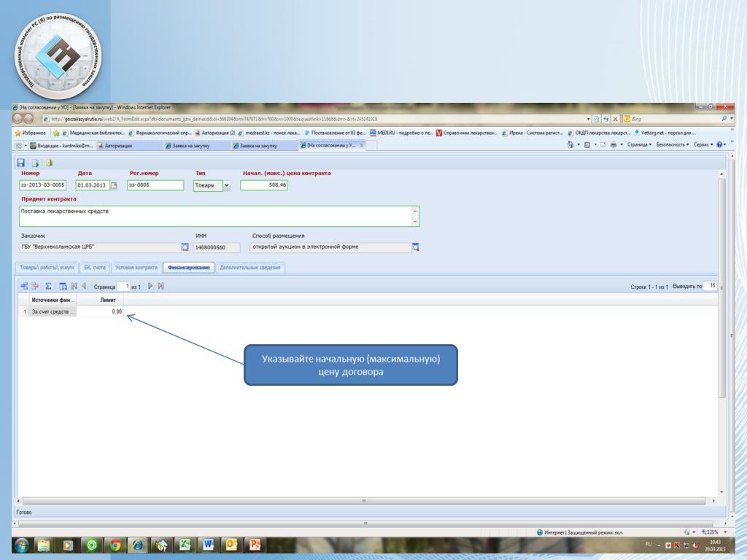Go to first page in grid pager
747x560 pixels.
tap(74, 286)
